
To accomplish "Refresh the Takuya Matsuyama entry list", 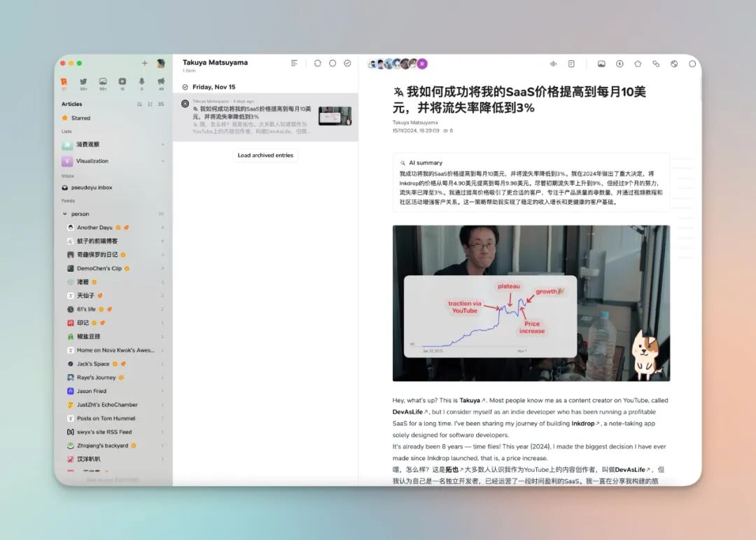I will coord(317,63).
